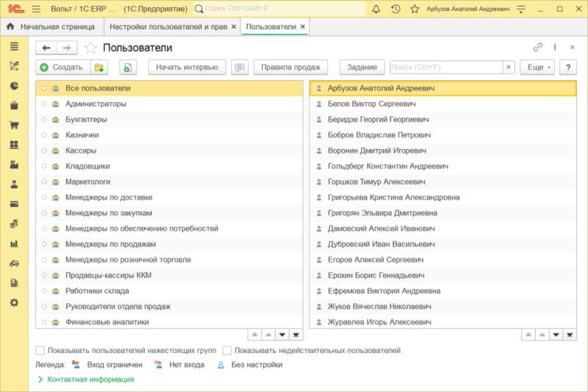Enable showing users of subordinate groups
588x392 pixels.
40,351
